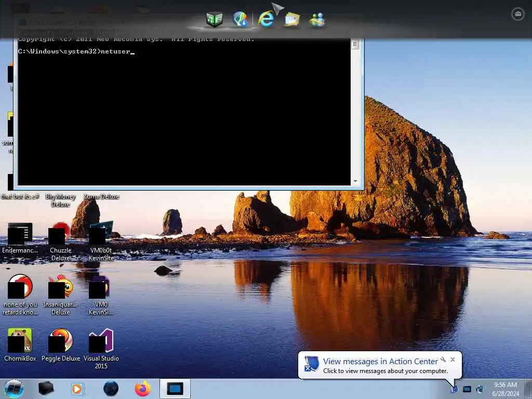Open VM0b0t KevinSite desktop shortcut
The width and height of the screenshot is (532, 399).
pos(101,242)
